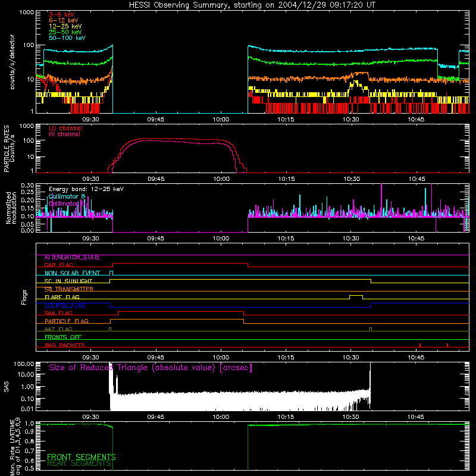Select the 6-12 keV legend label
Image resolution: width=476 pixels, height=476 pixels.
coord(64,20)
